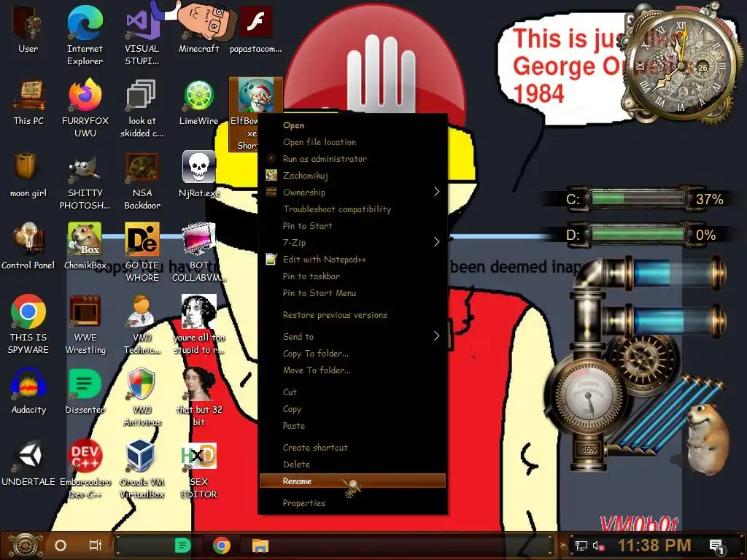
Task: Select Copy in the context menu
Action: (x=352, y=409)
